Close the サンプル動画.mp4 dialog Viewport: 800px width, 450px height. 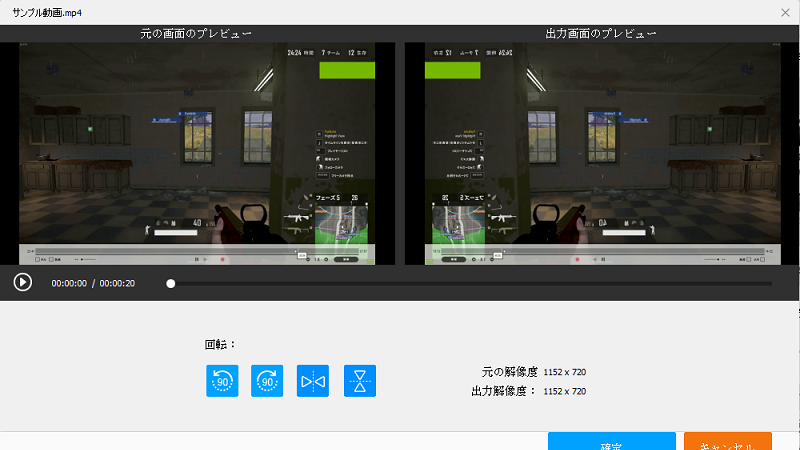point(785,13)
